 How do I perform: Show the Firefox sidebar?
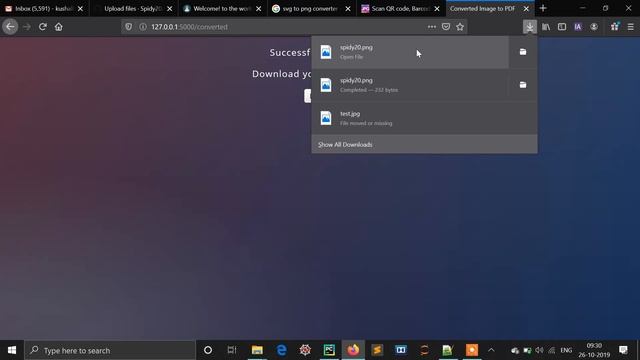click(x=562, y=27)
